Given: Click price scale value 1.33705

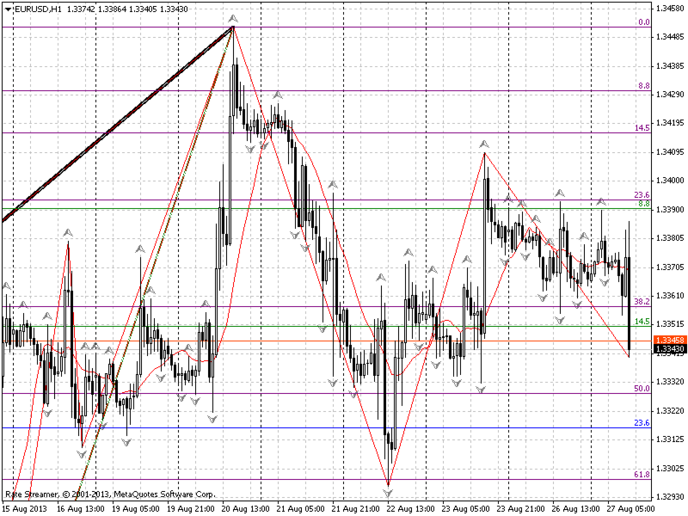Looking at the screenshot, I should click(x=670, y=267).
